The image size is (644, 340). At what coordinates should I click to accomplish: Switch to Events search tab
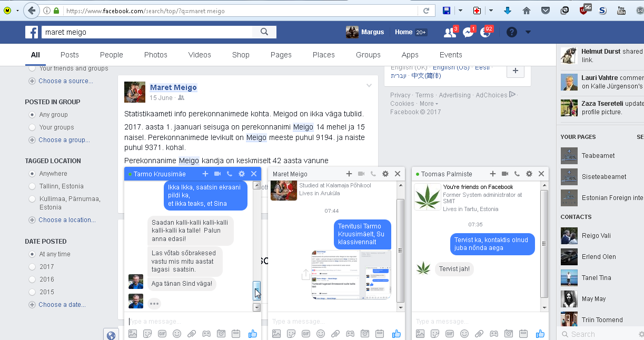click(451, 55)
